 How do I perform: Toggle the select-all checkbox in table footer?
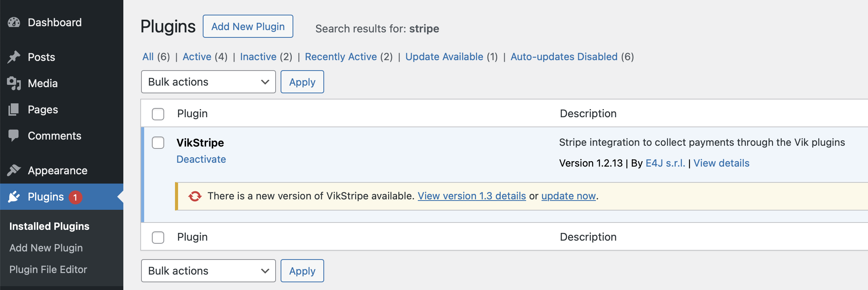[158, 237]
